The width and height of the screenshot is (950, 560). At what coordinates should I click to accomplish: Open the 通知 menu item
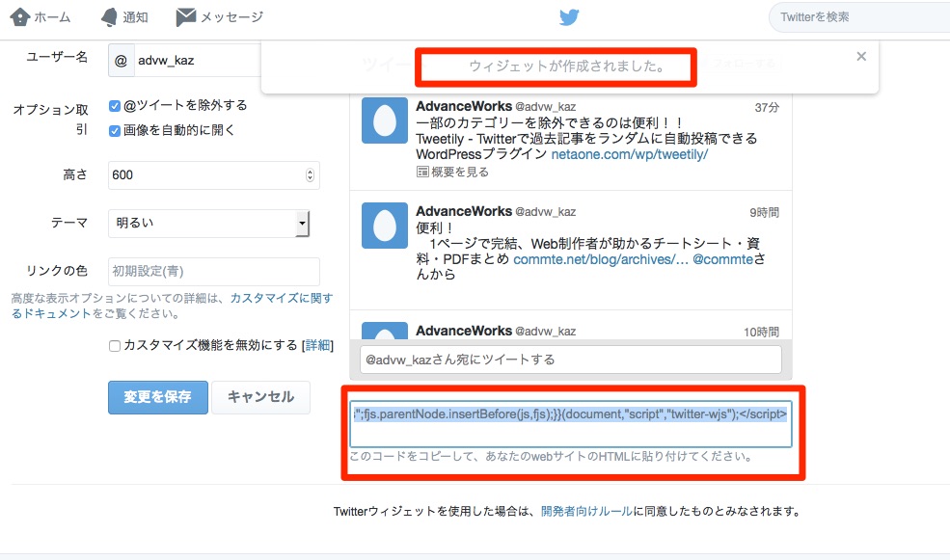coord(124,17)
